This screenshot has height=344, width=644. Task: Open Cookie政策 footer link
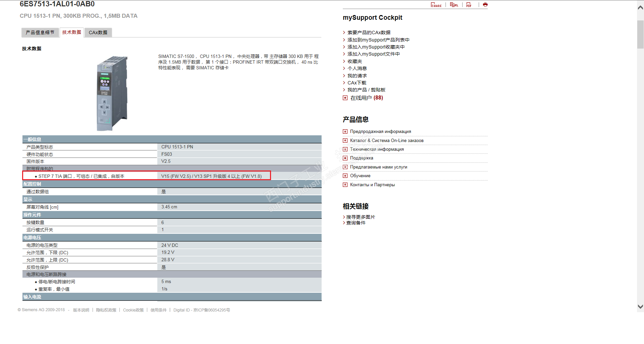[133, 310]
